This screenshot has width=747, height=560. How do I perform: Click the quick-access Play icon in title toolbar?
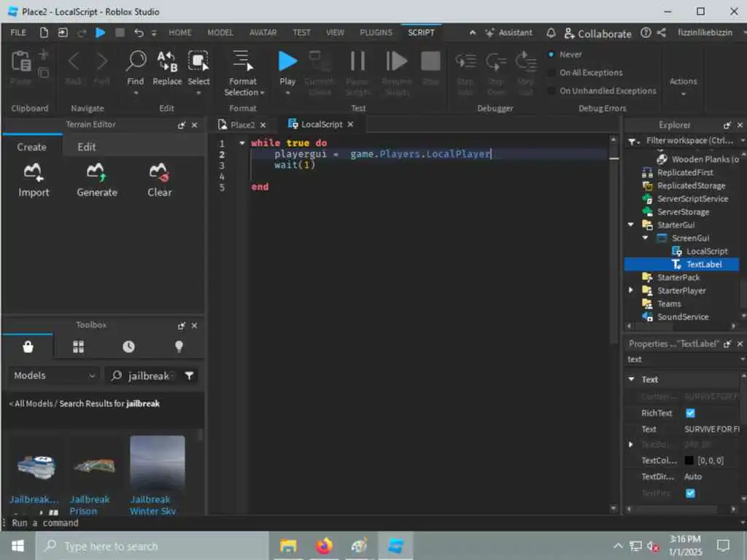[100, 32]
